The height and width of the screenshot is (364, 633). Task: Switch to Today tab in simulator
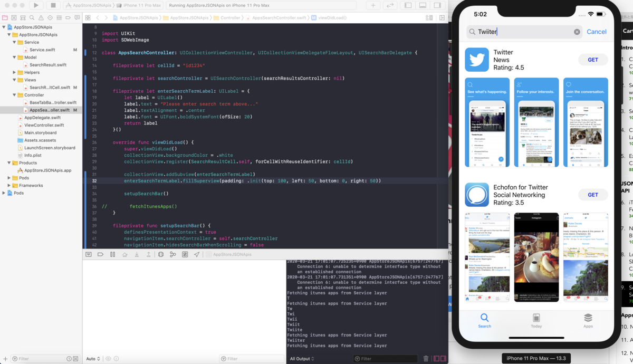(536, 321)
